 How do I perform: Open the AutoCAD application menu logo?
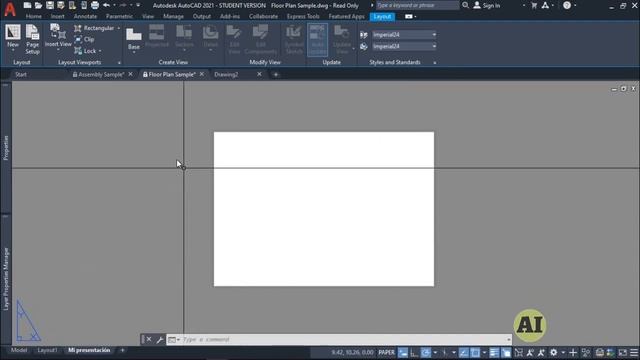click(10, 9)
